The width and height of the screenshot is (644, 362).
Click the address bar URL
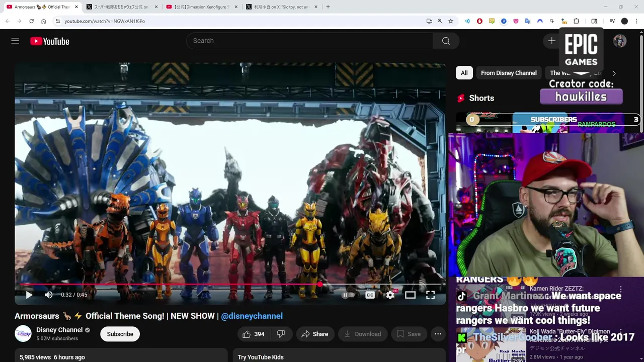coord(105,21)
